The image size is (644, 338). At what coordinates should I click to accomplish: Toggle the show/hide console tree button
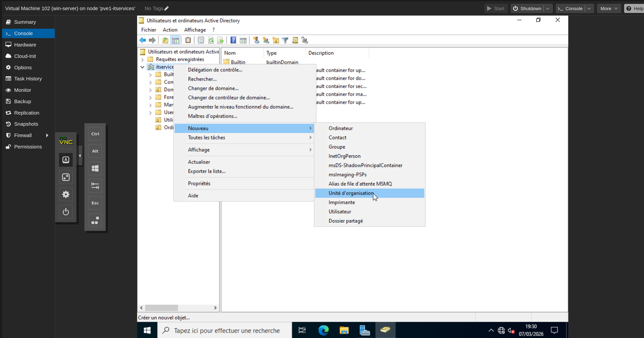point(175,40)
